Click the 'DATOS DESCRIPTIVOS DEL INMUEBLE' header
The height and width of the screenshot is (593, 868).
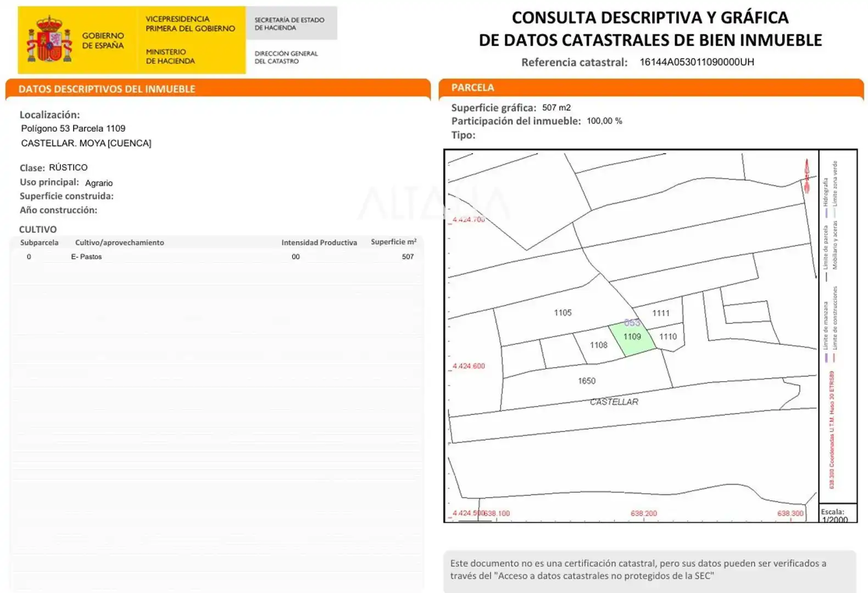pyautogui.click(x=107, y=89)
